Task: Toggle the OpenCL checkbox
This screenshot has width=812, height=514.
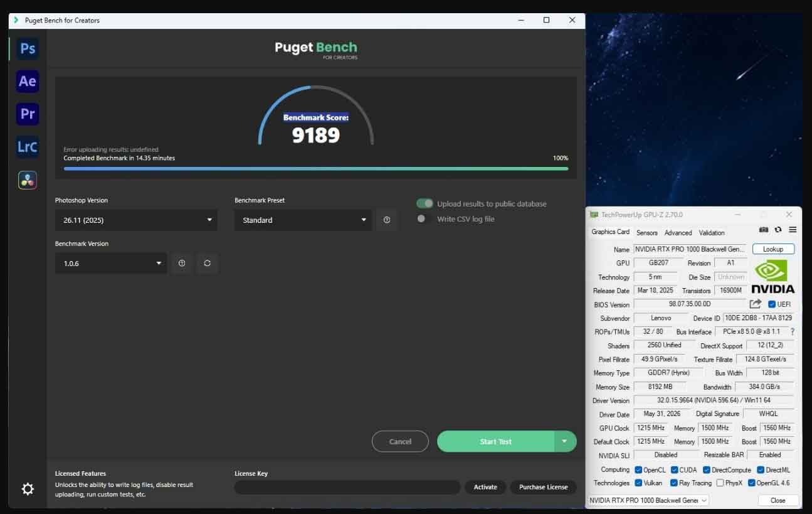Action: (x=638, y=469)
